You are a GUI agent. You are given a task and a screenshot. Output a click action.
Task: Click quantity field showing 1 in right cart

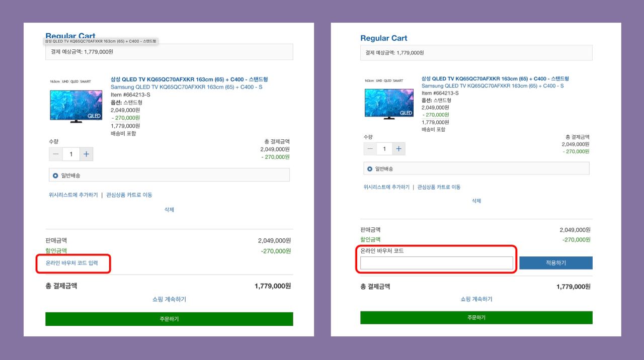tap(384, 149)
